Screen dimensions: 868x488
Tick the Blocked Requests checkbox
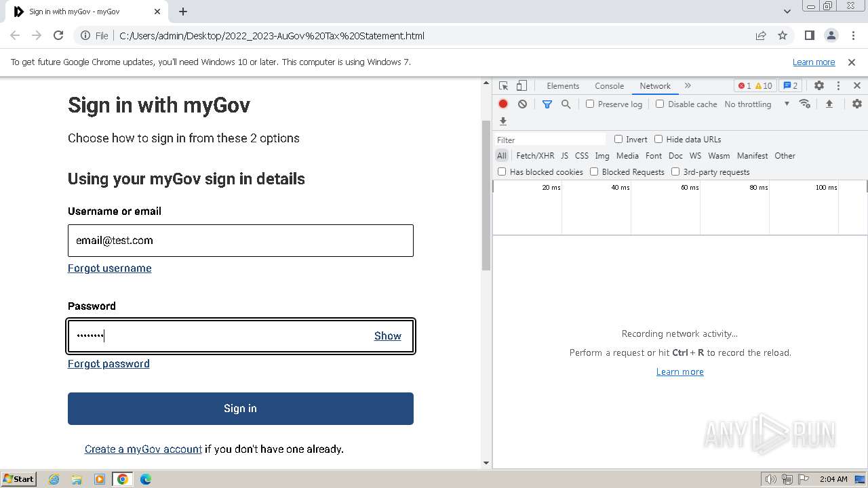[x=594, y=171]
